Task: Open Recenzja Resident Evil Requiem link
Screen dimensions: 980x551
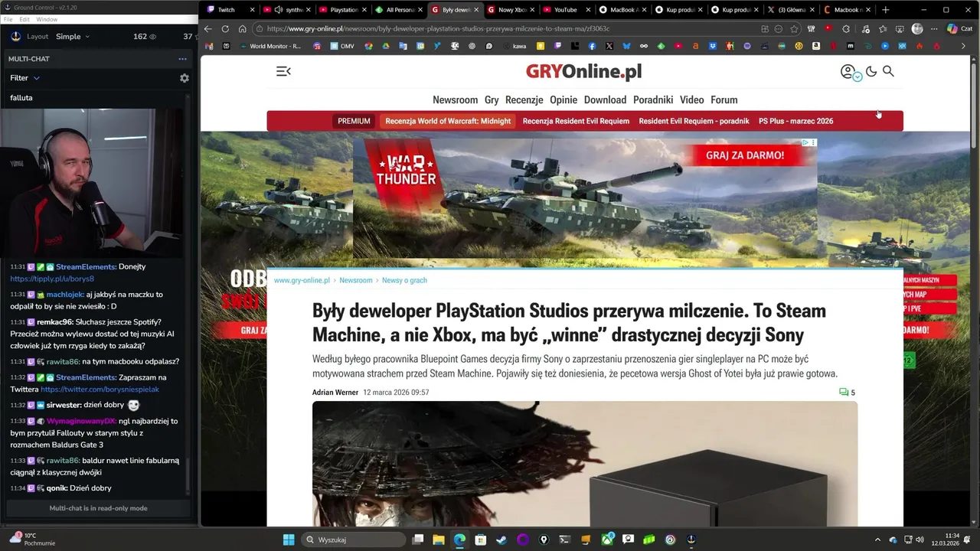Action: pyautogui.click(x=576, y=121)
